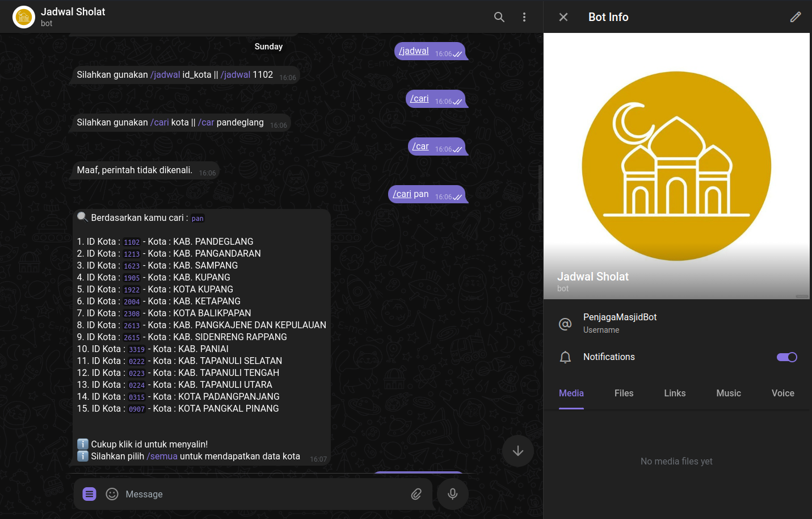Copy ID 1623 for KAB. SAMPANG
812x519 pixels.
[x=132, y=266]
